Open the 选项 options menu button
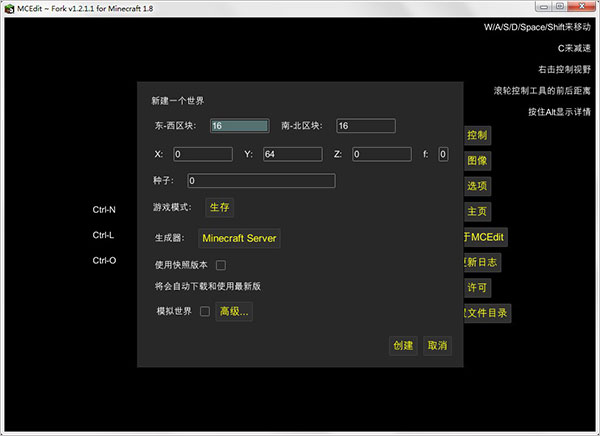The height and width of the screenshot is (436, 600). click(x=477, y=186)
